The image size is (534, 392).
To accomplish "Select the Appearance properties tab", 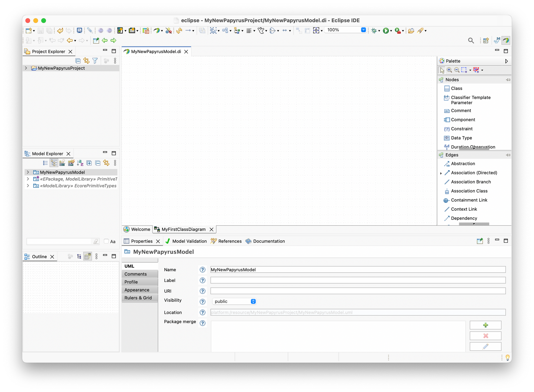I will pyautogui.click(x=140, y=290).
